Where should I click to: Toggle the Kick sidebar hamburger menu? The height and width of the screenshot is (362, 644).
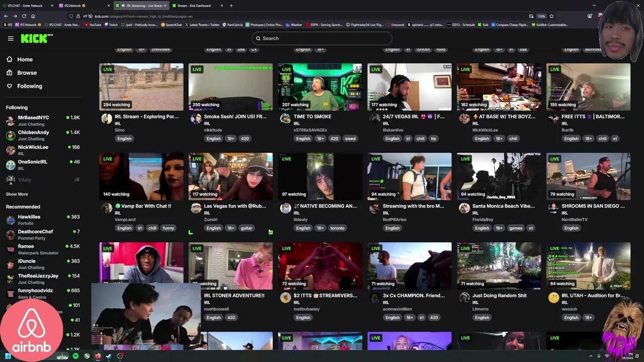11,38
